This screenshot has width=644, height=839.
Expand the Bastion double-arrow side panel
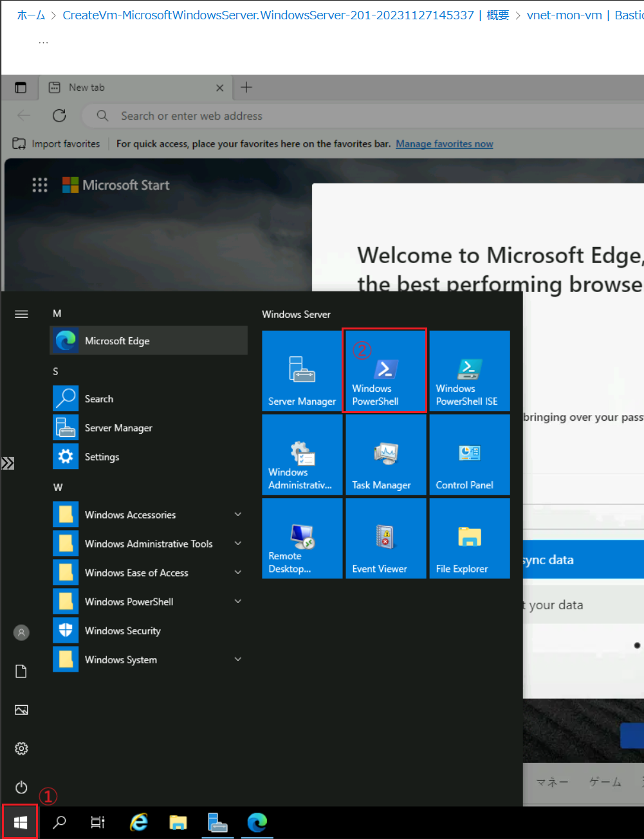click(x=8, y=463)
